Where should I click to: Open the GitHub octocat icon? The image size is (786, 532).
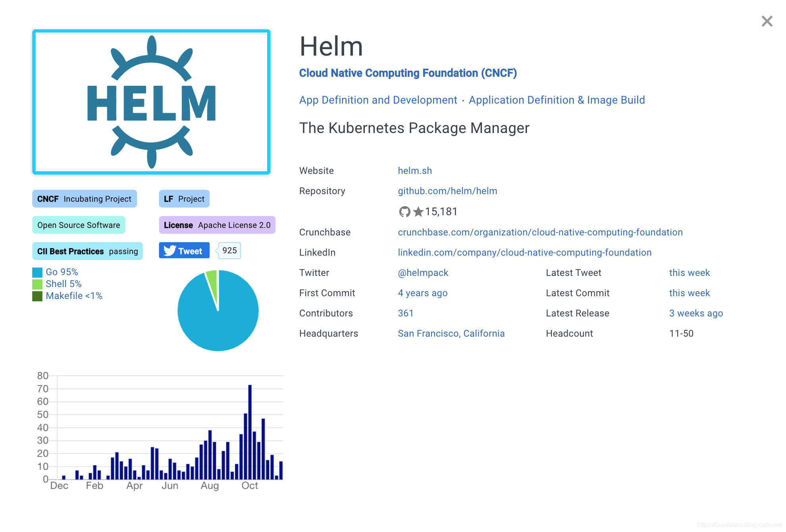[x=405, y=212]
